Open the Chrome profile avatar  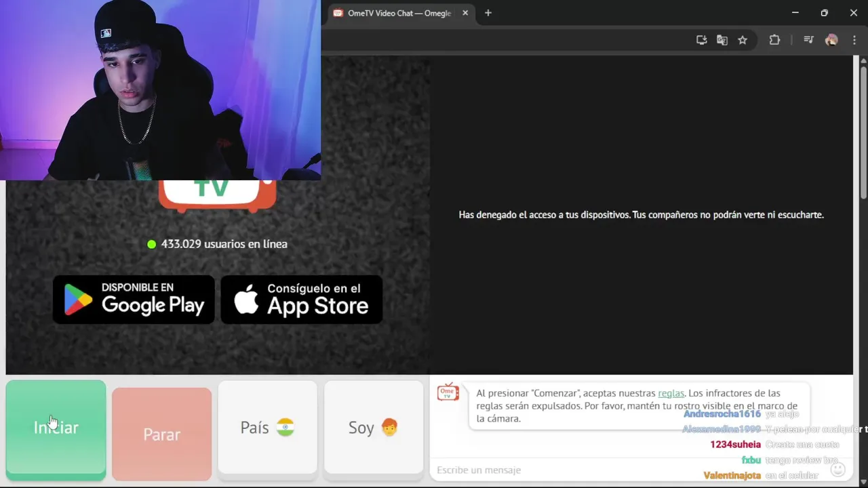pyautogui.click(x=831, y=40)
